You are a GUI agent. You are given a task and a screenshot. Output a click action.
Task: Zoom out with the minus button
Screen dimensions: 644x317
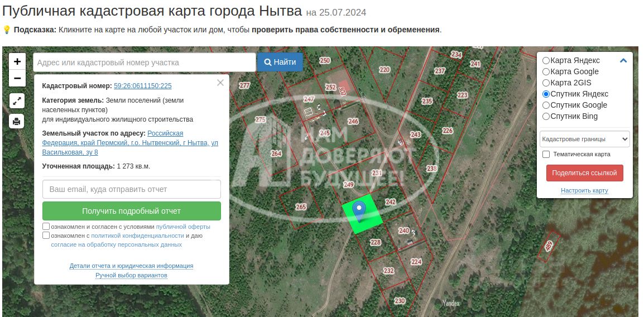[x=17, y=78]
